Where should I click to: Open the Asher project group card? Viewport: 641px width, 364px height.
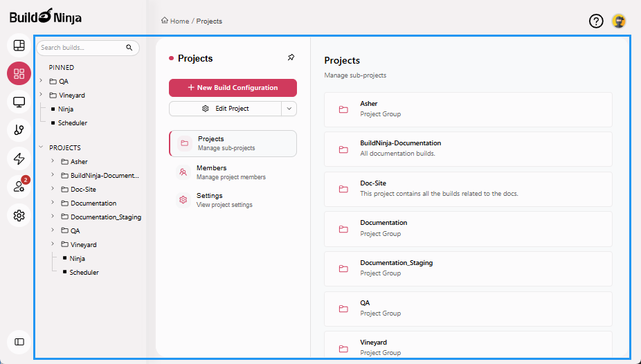click(468, 109)
